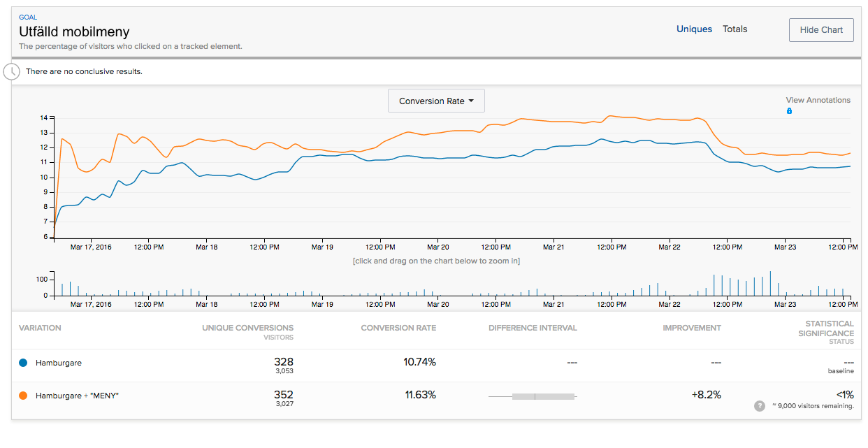This screenshot has height=448, width=868.
Task: Click the UNIQUE CONVERSIONS column header
Action: pos(247,328)
